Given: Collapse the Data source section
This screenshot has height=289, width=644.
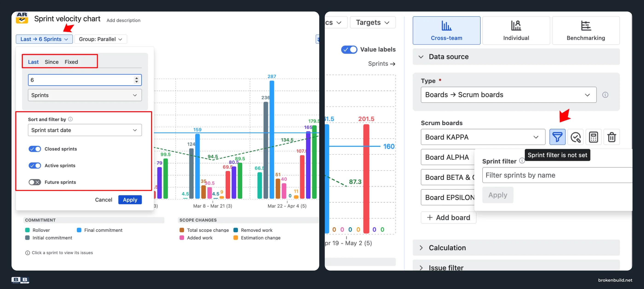Looking at the screenshot, I should pos(516,57).
